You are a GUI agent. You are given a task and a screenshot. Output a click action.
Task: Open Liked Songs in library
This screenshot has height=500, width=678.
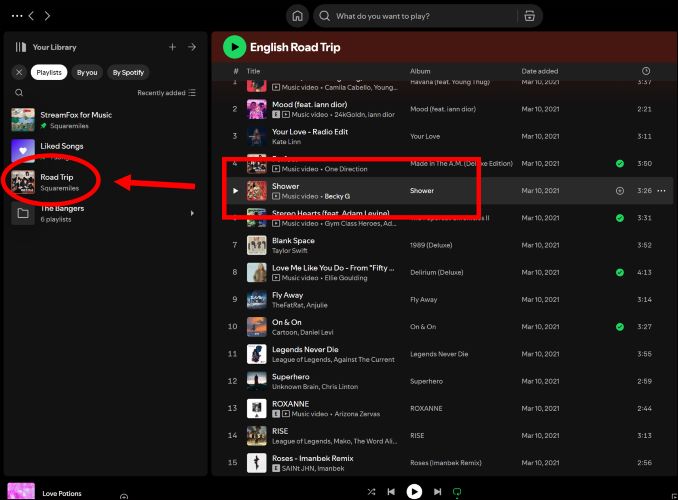coord(104,151)
